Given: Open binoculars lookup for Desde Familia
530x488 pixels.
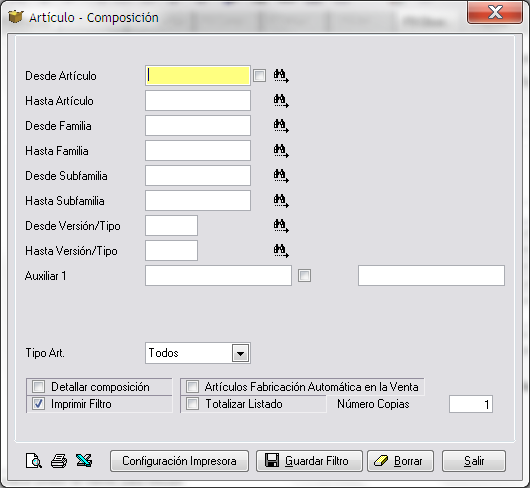Looking at the screenshot, I should click(281, 126).
